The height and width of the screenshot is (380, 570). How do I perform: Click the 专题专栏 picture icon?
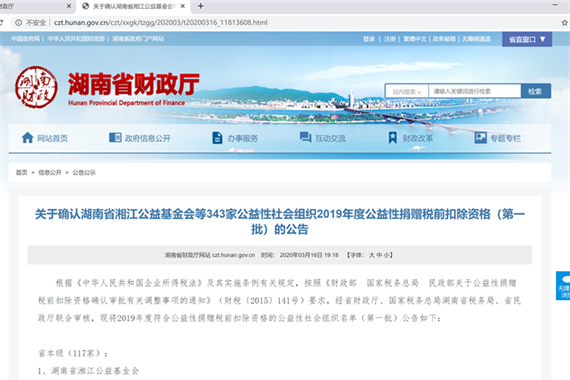click(481, 137)
